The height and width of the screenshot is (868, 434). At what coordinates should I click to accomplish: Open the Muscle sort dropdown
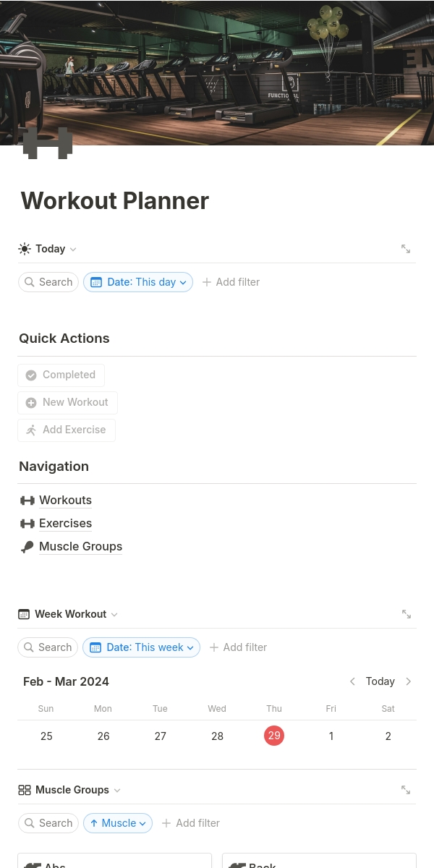118,823
